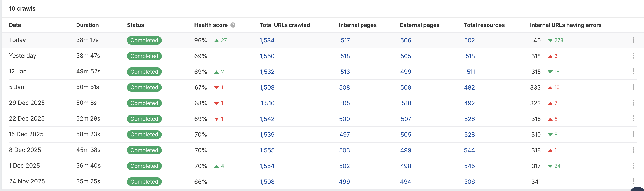
Task: Open options dropdown for 22 Dec 2025 row
Action: (633, 119)
